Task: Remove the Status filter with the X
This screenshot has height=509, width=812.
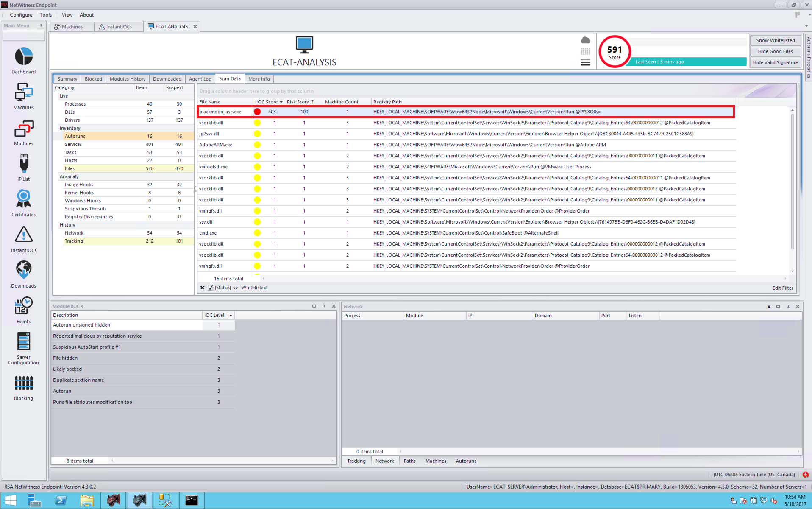Action: pos(203,288)
